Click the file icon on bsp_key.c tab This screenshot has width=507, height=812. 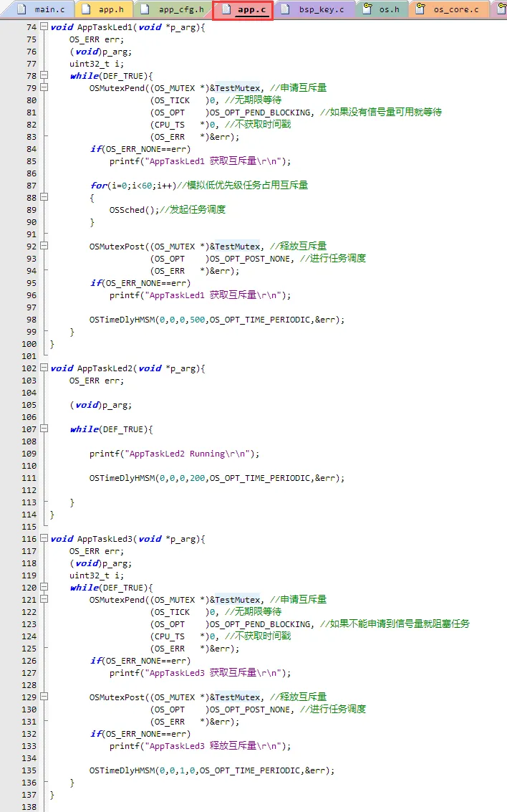click(x=286, y=10)
